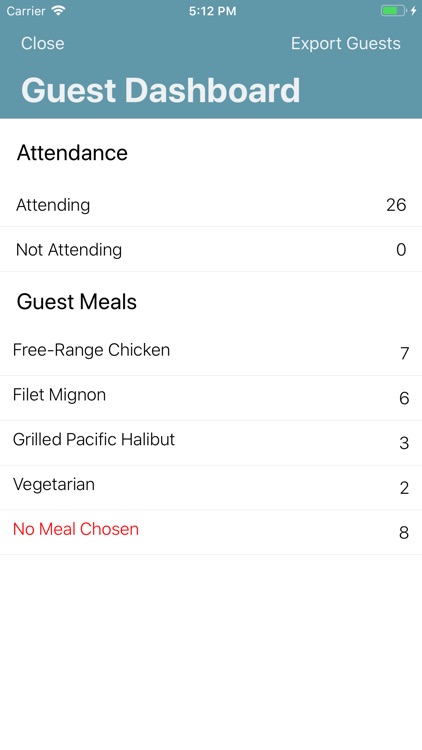This screenshot has width=422, height=750.
Task: Tap the charging bolt icon
Action: point(413,11)
